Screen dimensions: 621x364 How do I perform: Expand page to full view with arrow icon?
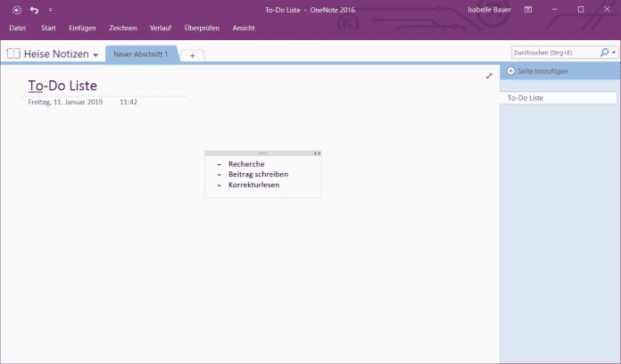(489, 76)
